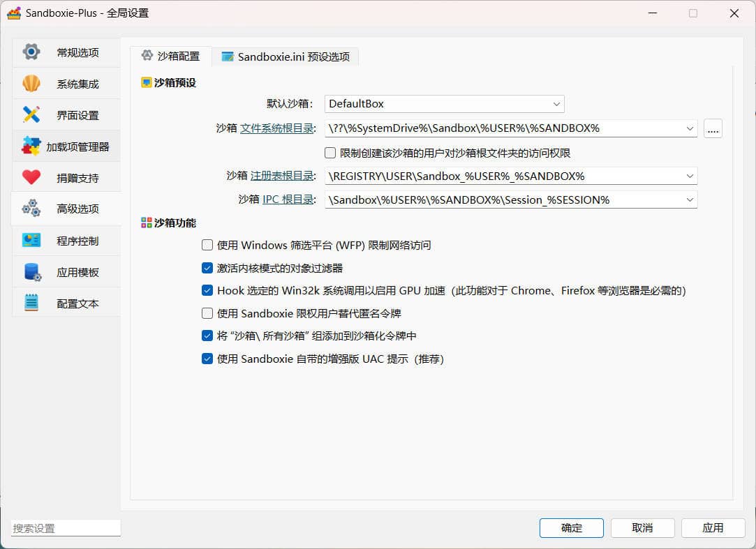Open the 捐赠支持 page
Viewport: 756px width, 549px height.
[66, 178]
